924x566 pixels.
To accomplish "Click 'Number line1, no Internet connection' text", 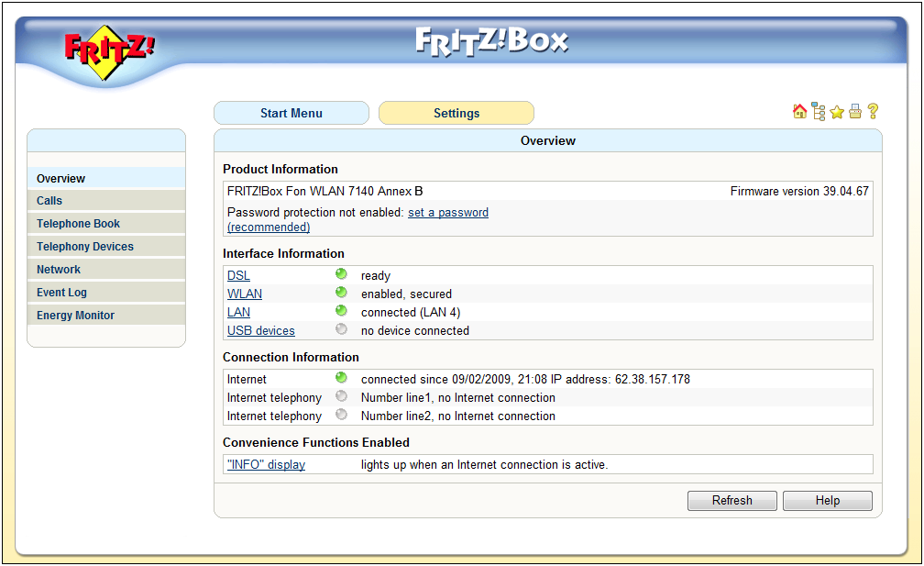I will click(458, 397).
